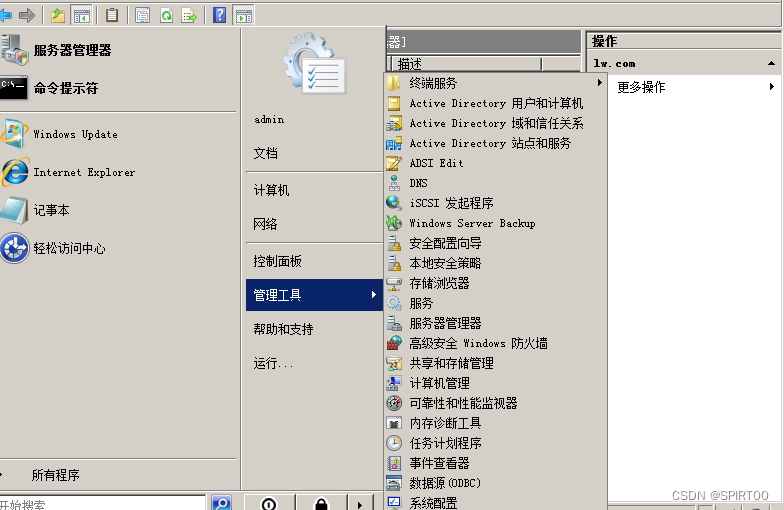Open admin user folder link
Screen dimensions: 784x510
[269, 120]
